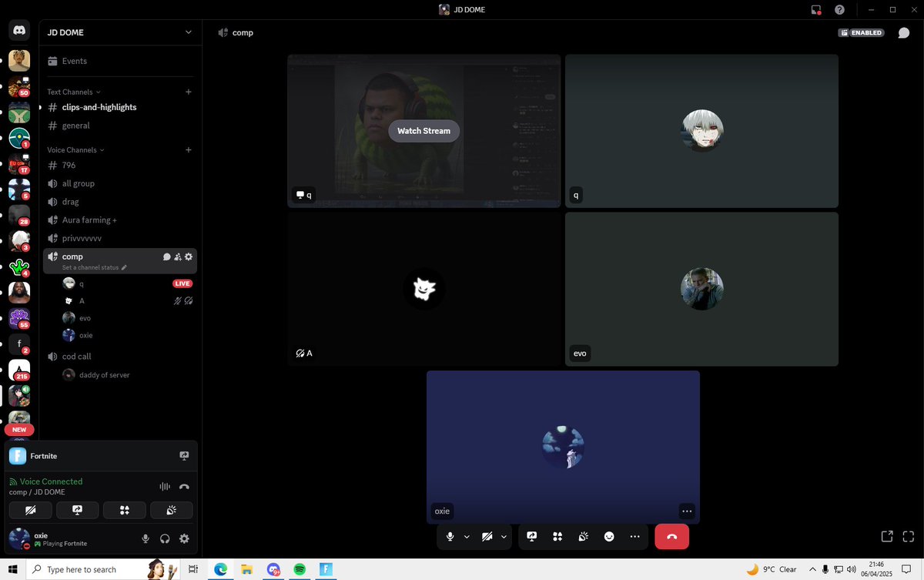Screen dimensions: 924x580
Task: Focus evo's video tile
Action: 701,289
